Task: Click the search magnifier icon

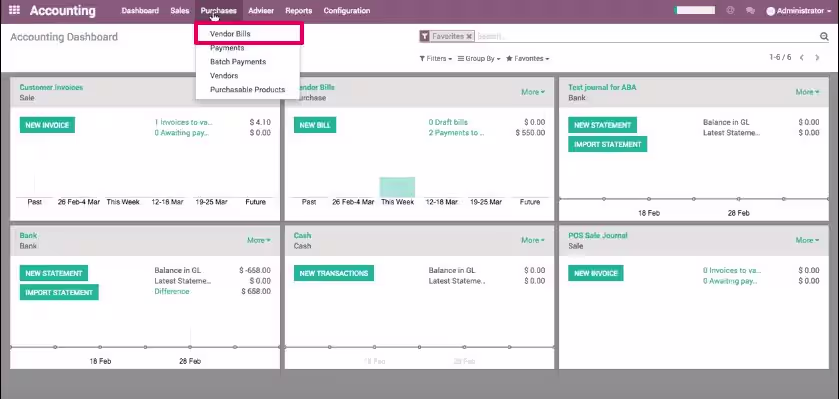Action: click(824, 36)
